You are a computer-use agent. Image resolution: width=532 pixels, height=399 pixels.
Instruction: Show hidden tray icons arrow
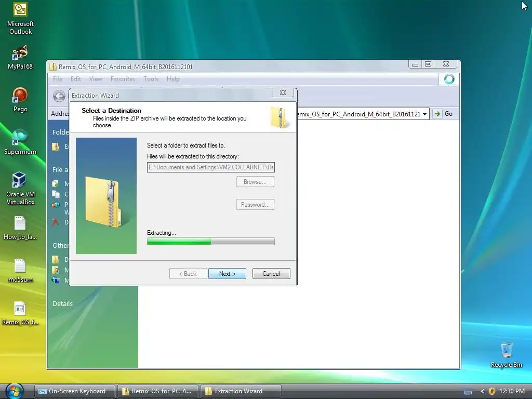482,391
